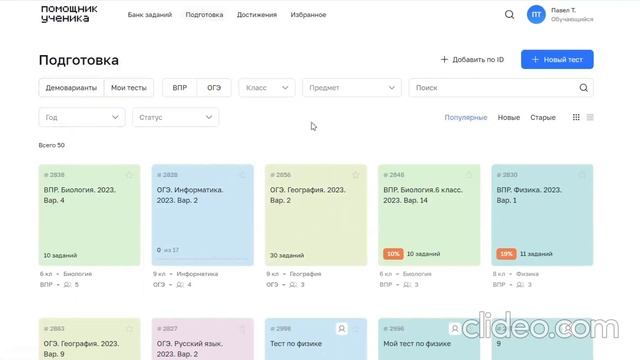Toggle the ВПР filter

point(180,88)
